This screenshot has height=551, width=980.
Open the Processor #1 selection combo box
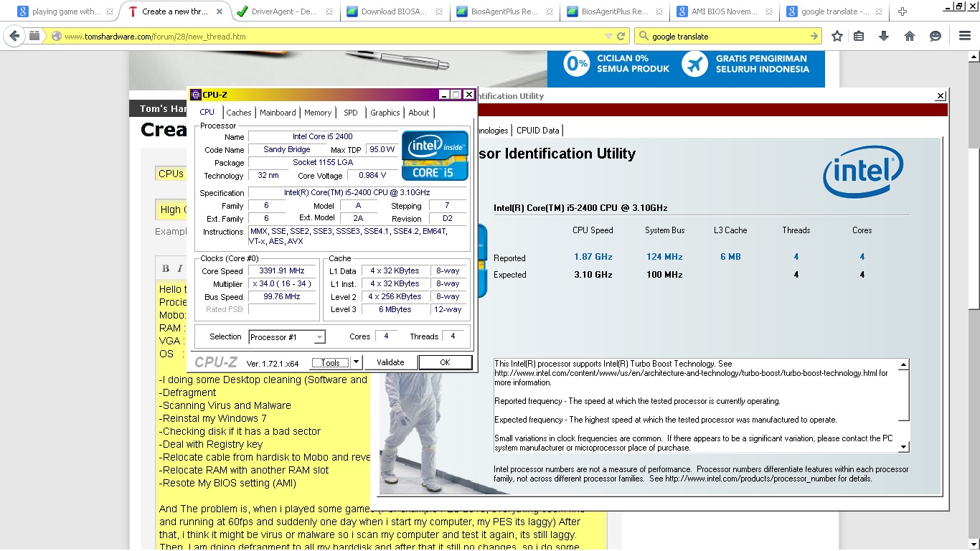(287, 337)
